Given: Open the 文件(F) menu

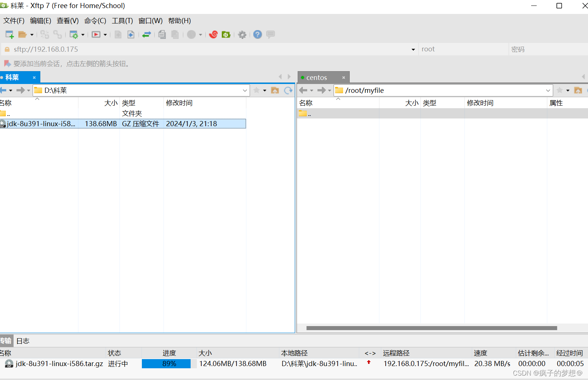Looking at the screenshot, I should pos(14,21).
